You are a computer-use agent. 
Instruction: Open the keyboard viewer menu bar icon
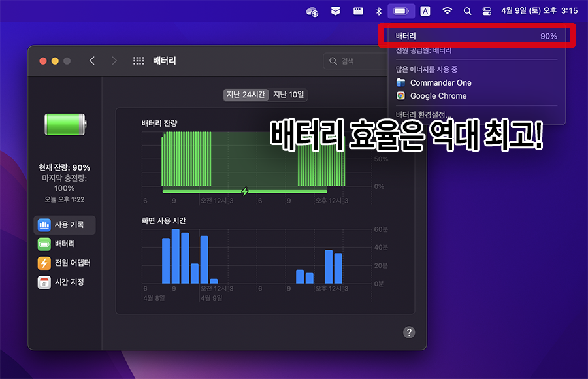(358, 11)
